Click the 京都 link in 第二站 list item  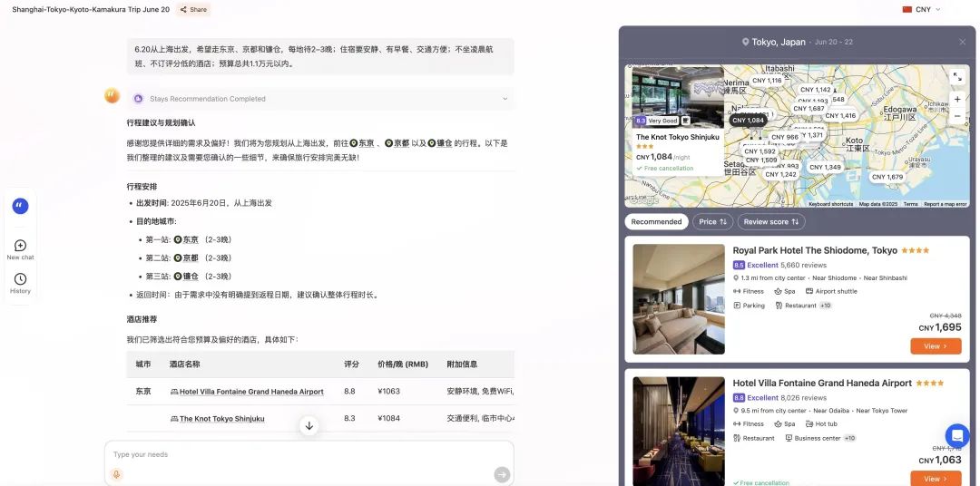(186, 258)
